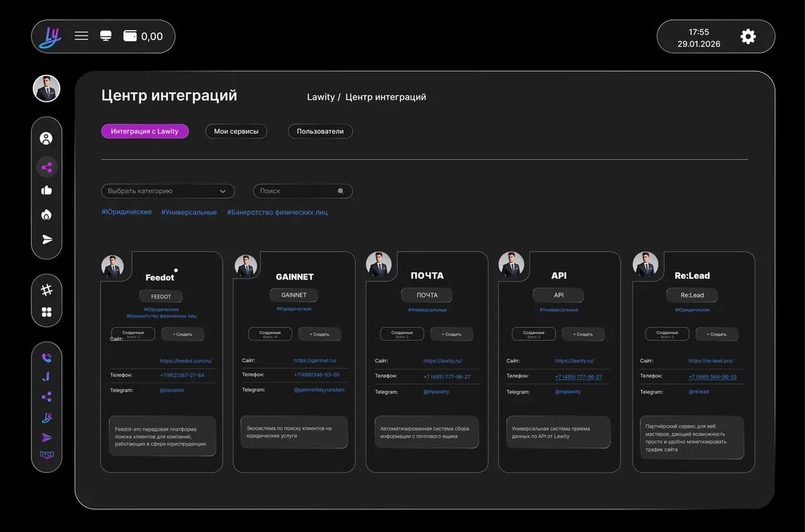Filter by #Юридические tag under the search bar
The image size is (805, 532).
127,212
